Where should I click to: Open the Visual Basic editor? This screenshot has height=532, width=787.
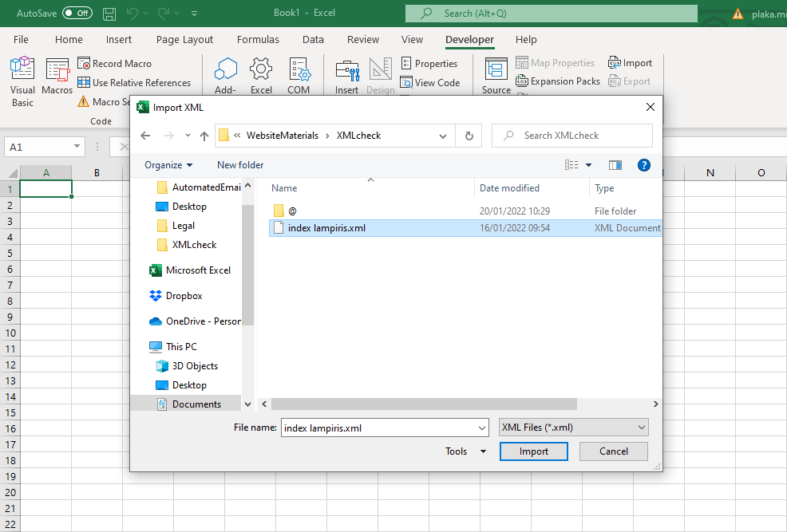(22, 81)
